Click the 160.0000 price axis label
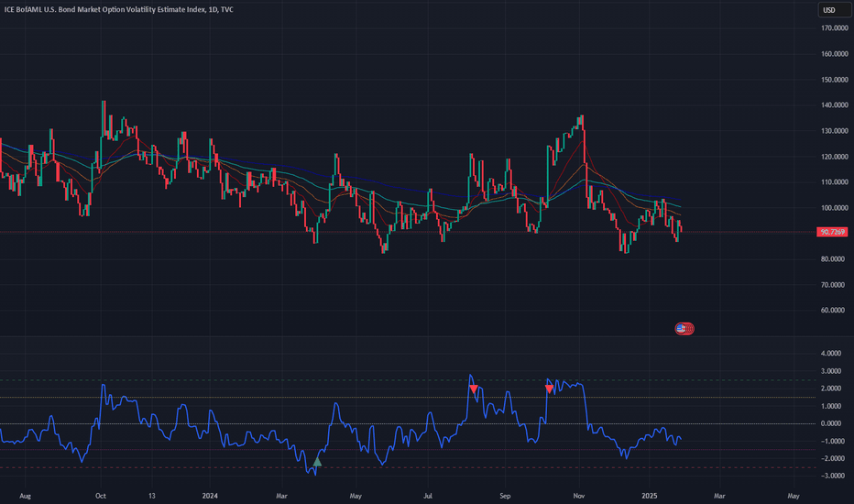 coord(835,54)
